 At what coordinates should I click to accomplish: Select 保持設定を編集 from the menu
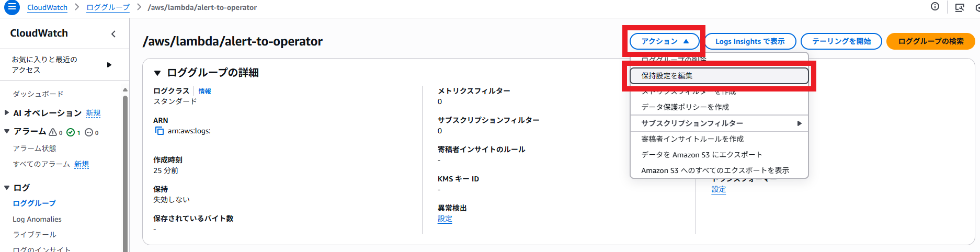point(719,76)
